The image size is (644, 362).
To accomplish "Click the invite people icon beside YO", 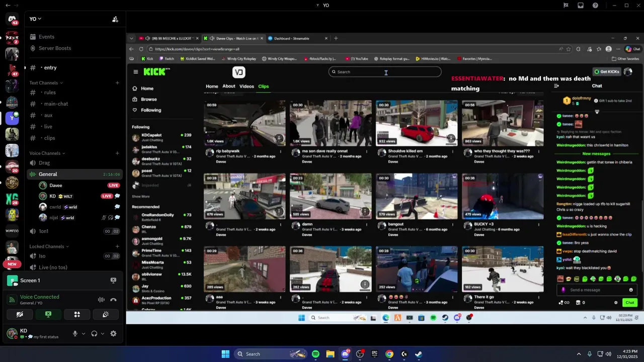I will pyautogui.click(x=115, y=19).
